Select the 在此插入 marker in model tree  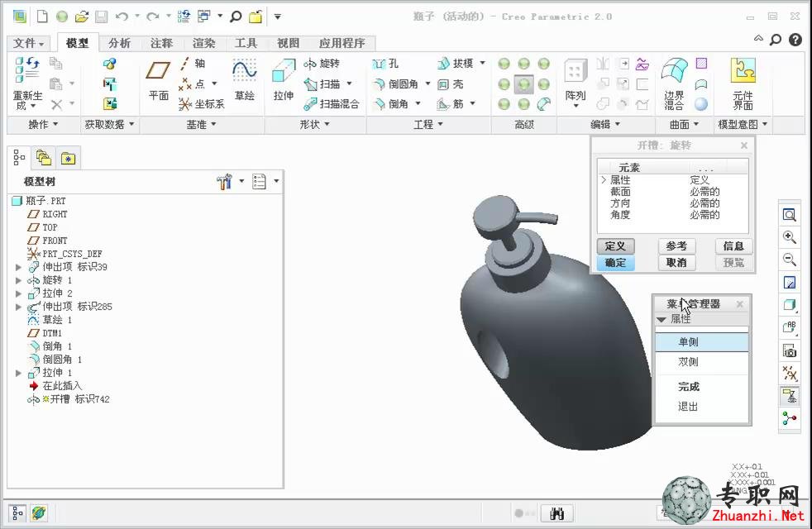click(55, 386)
